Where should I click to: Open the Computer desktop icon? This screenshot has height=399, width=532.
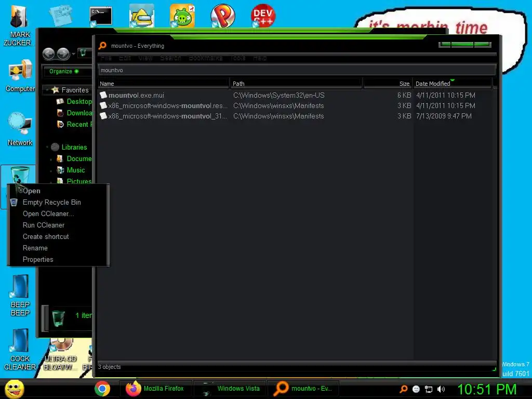20,76
